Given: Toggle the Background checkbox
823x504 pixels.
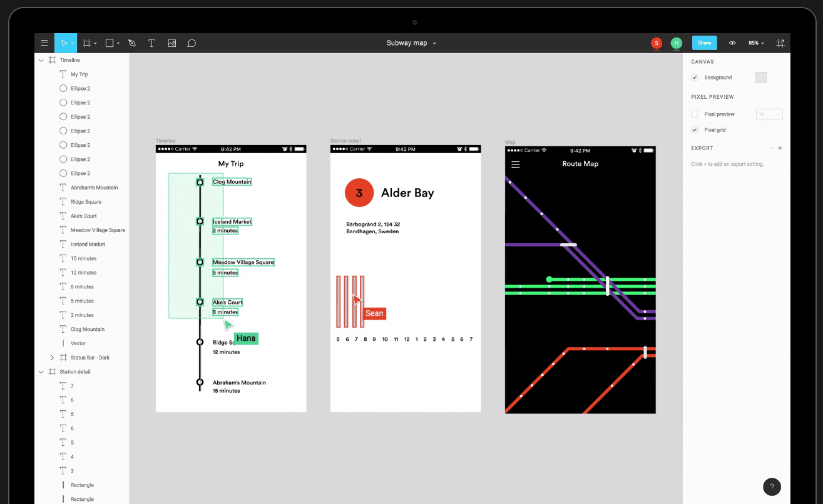Looking at the screenshot, I should pos(695,78).
